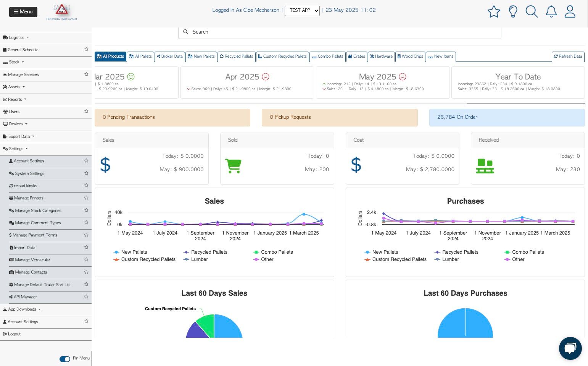Screen dimensions: 588x366
Task: Open the user profile icon
Action: tap(570, 11)
